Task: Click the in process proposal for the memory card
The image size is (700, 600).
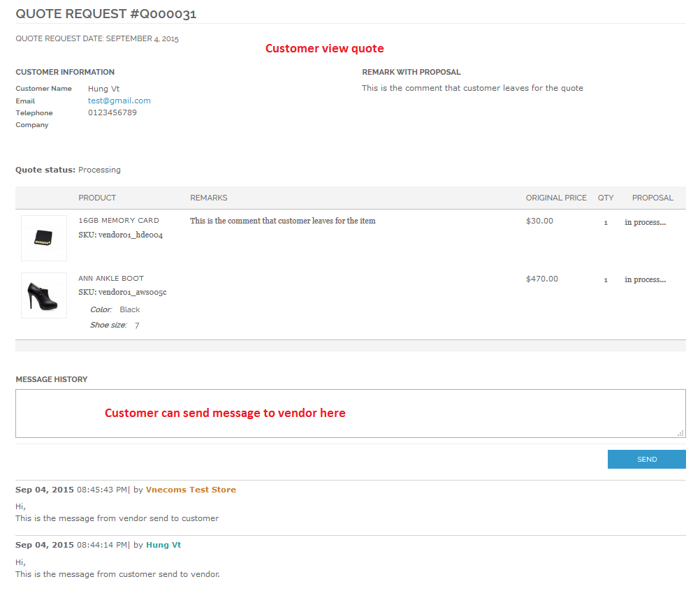Action: point(646,221)
